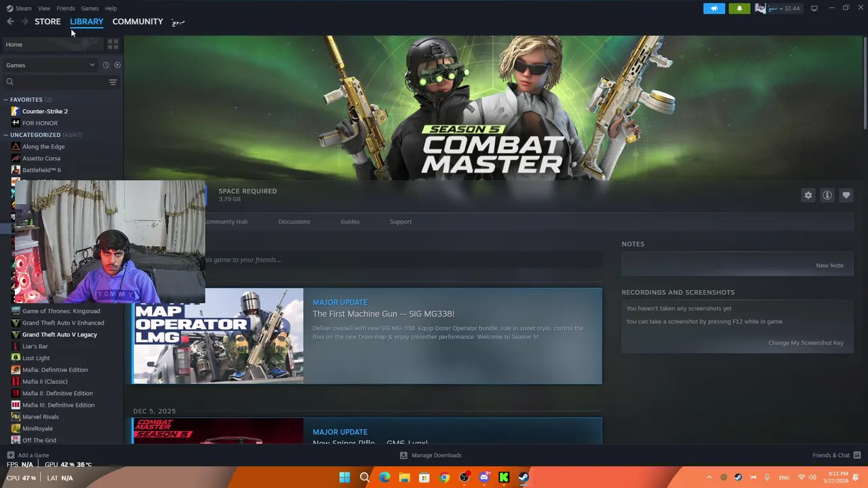Open Friends & Chat
The width and height of the screenshot is (868, 488).
click(x=836, y=455)
